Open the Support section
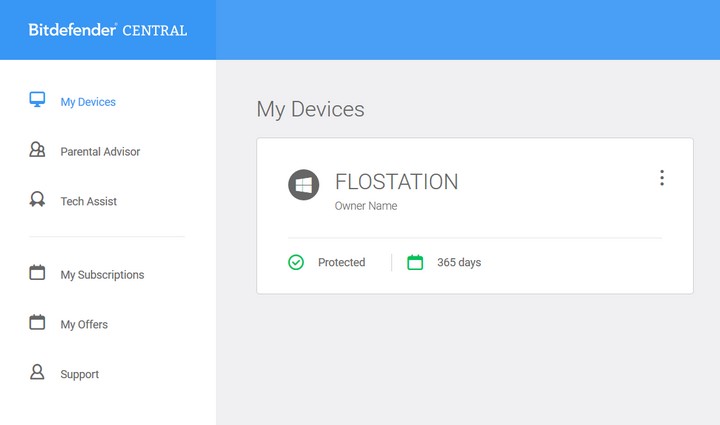This screenshot has height=425, width=720. 80,375
